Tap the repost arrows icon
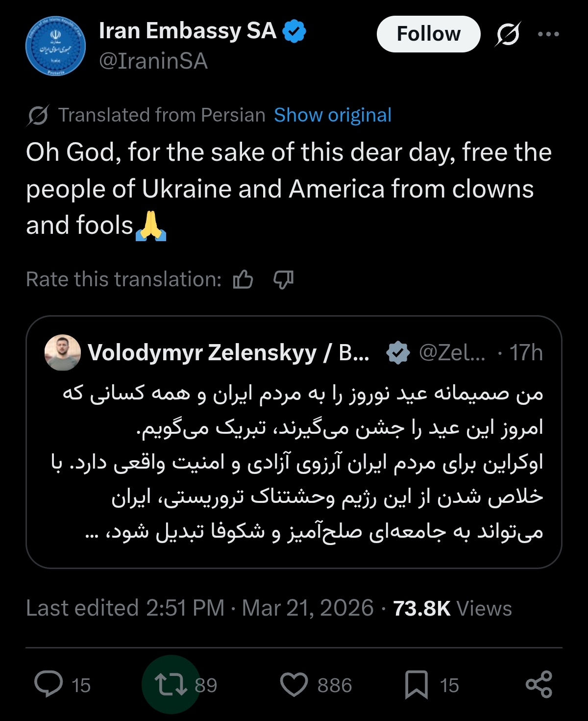 [171, 684]
